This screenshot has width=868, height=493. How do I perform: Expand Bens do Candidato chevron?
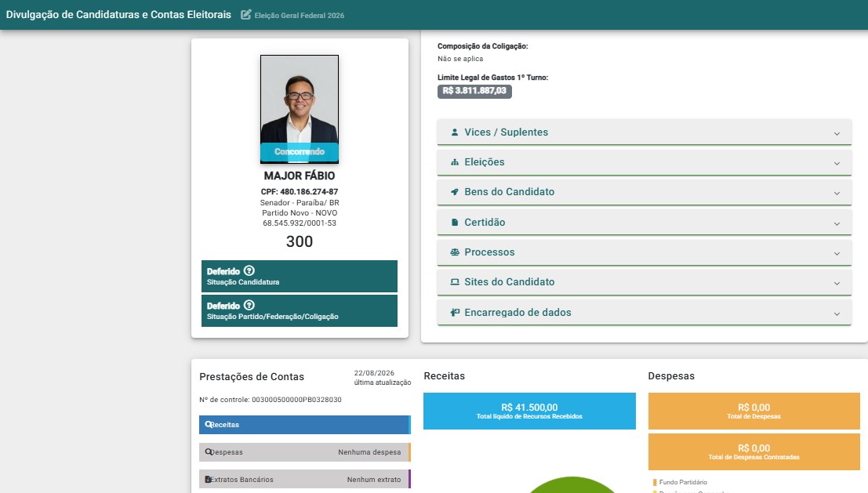837,193
